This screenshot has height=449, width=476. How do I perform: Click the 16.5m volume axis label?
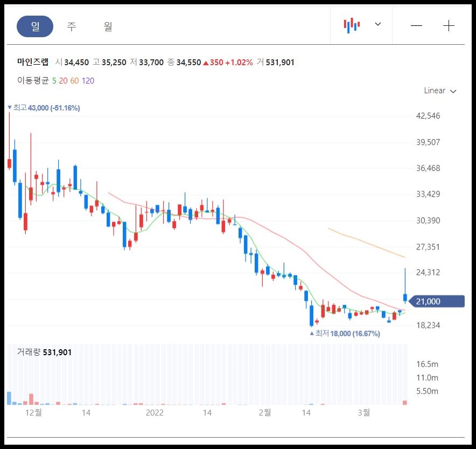pos(427,364)
